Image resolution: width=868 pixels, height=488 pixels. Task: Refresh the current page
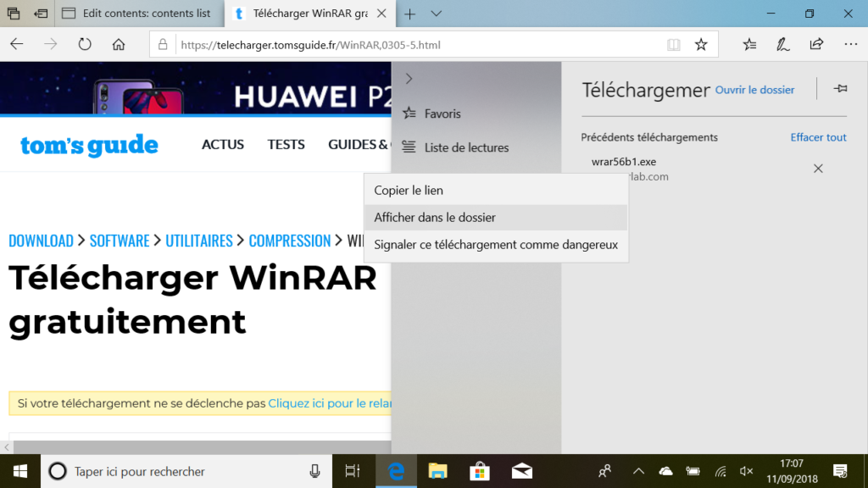[x=85, y=44]
